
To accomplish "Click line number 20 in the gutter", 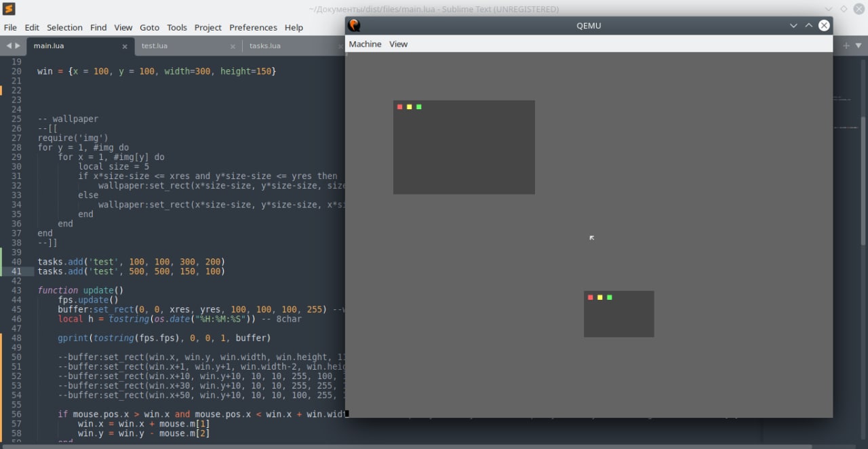I will pos(16,71).
